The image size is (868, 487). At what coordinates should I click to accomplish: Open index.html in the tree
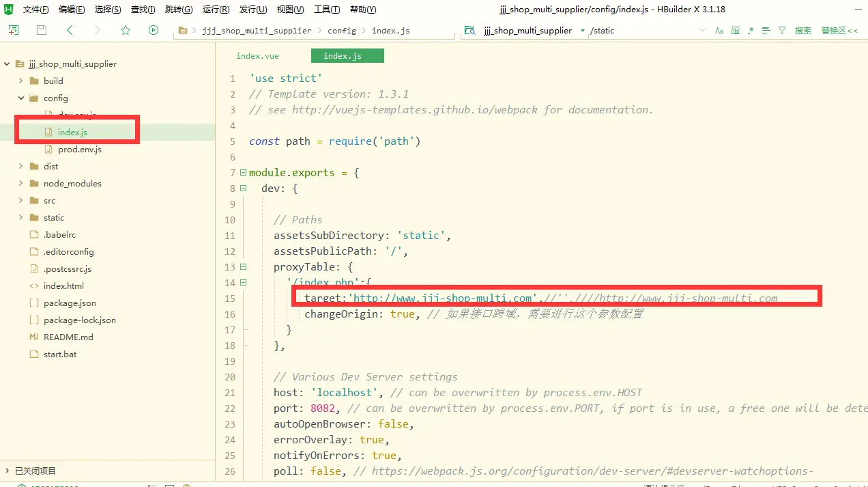pyautogui.click(x=63, y=286)
